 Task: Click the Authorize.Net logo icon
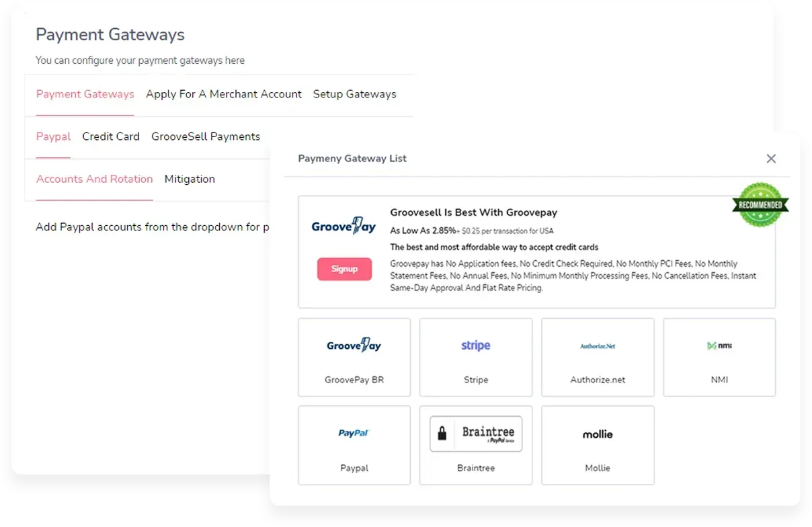[x=598, y=346]
